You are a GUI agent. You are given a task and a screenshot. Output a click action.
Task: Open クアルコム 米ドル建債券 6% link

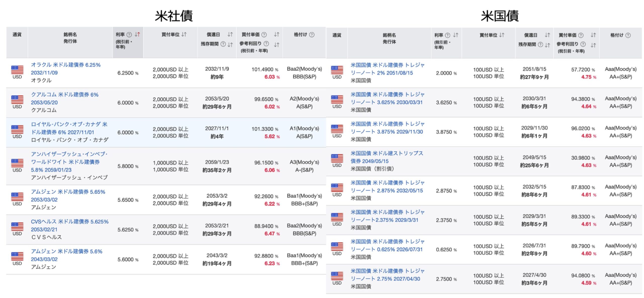(x=65, y=98)
